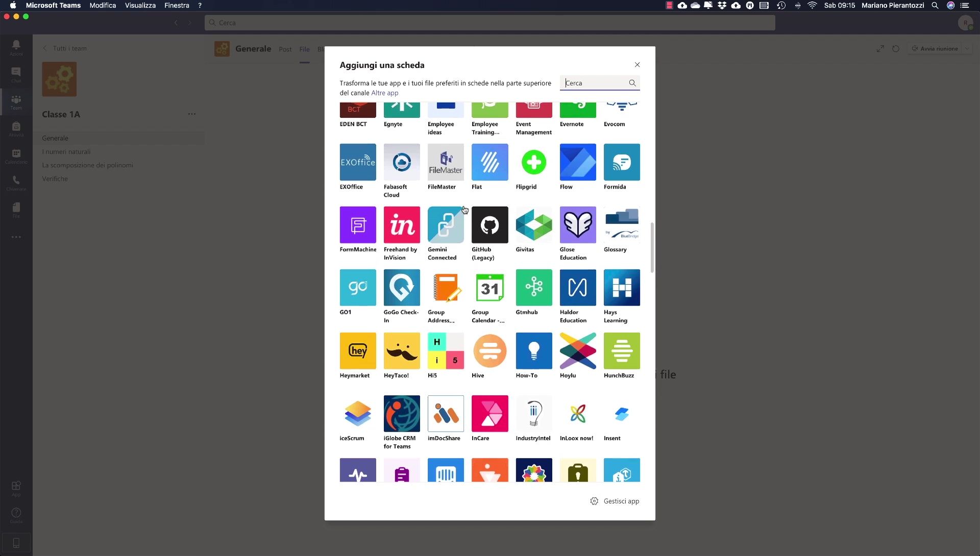The image size is (980, 556).
Task: Select the Hive app icon
Action: [489, 351]
